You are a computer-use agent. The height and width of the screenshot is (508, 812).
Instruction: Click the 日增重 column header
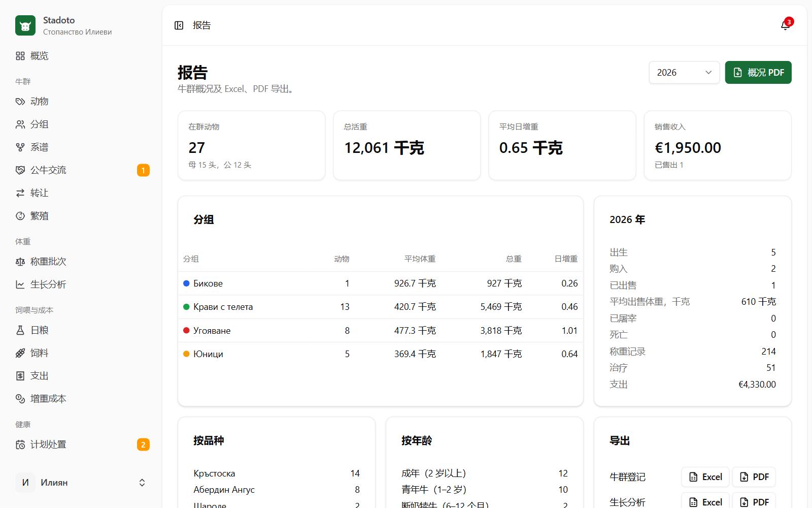point(566,259)
